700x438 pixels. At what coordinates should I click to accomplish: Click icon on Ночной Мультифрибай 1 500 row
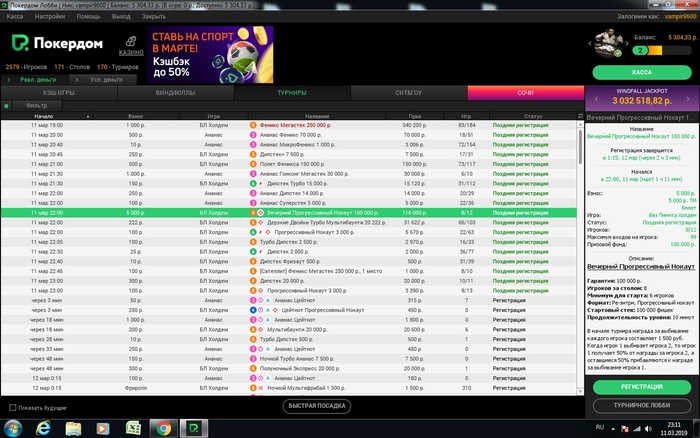[261, 388]
